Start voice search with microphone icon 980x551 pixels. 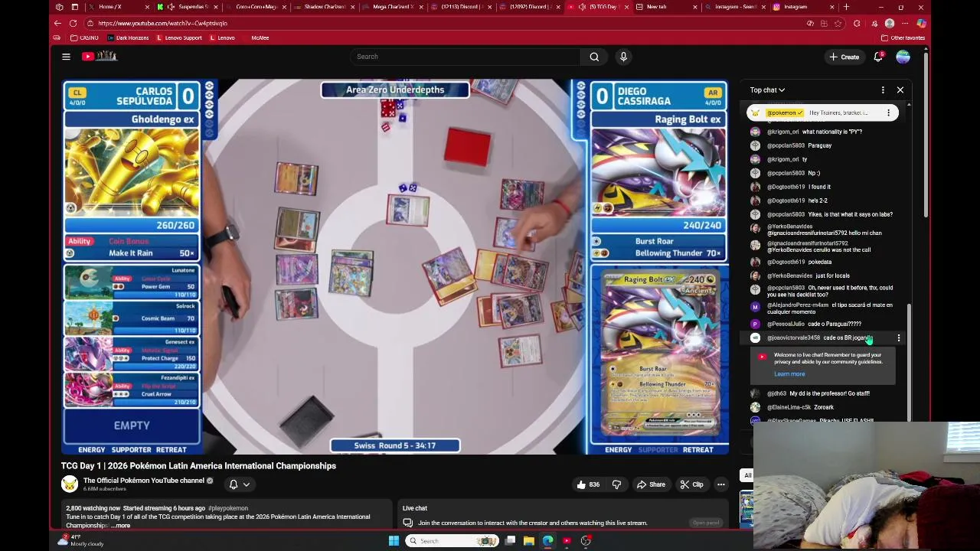[x=623, y=57]
